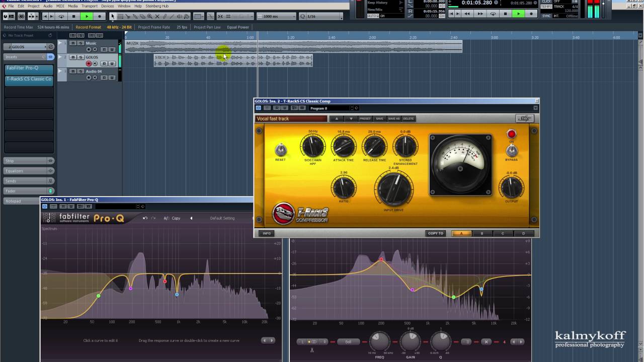Open the Steinberg Hub menu

pyautogui.click(x=157, y=6)
